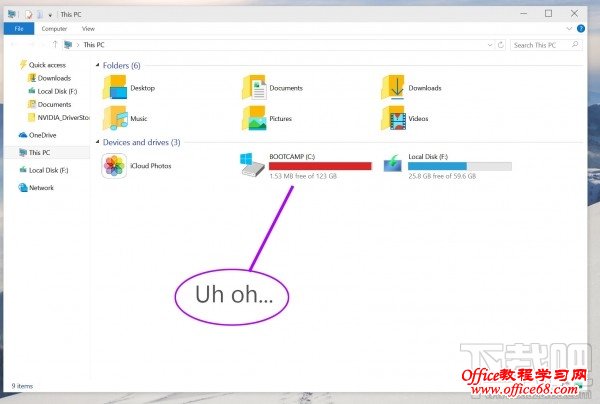The width and height of the screenshot is (600, 404).
Task: Select OneDrive in the navigation pane
Action: tap(38, 135)
